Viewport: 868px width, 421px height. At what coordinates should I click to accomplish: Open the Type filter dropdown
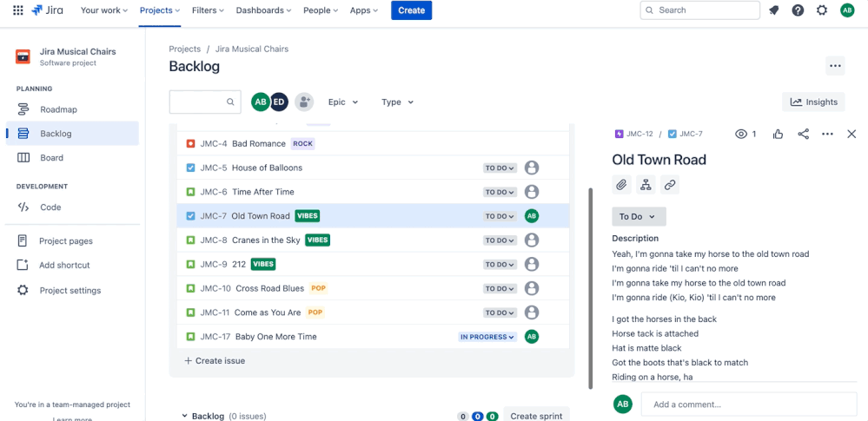tap(397, 102)
